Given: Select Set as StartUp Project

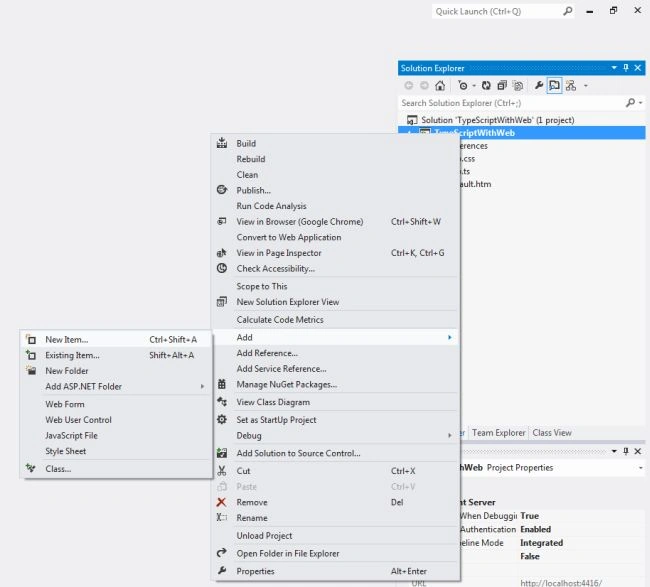Looking at the screenshot, I should click(335, 420).
